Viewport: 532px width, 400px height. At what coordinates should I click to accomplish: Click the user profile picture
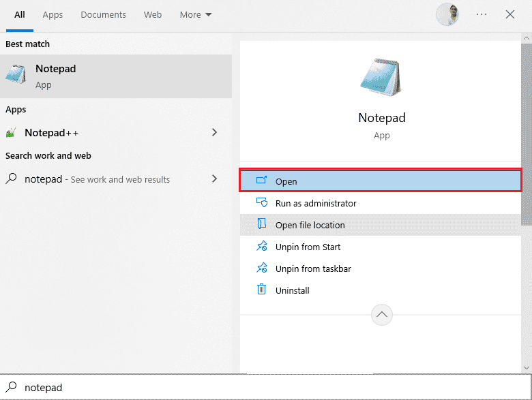(x=447, y=14)
